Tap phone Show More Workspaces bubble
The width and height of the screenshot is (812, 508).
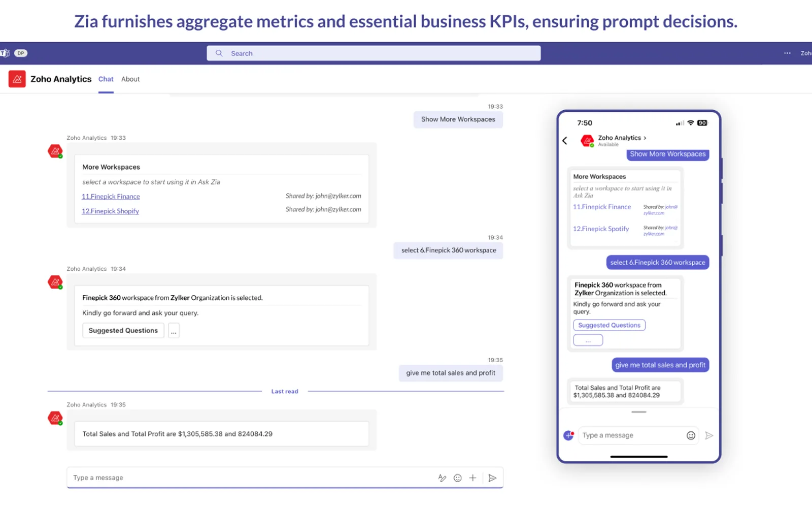click(x=668, y=154)
